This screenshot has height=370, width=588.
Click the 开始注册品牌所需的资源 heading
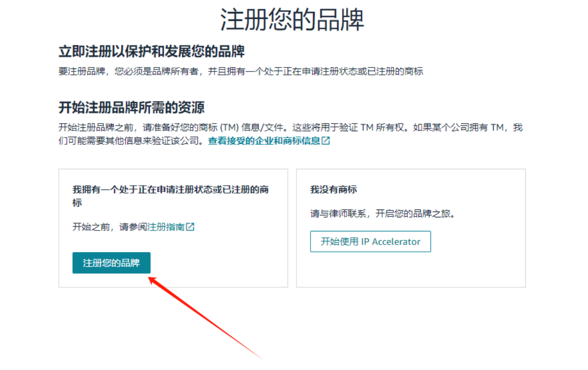(x=131, y=107)
